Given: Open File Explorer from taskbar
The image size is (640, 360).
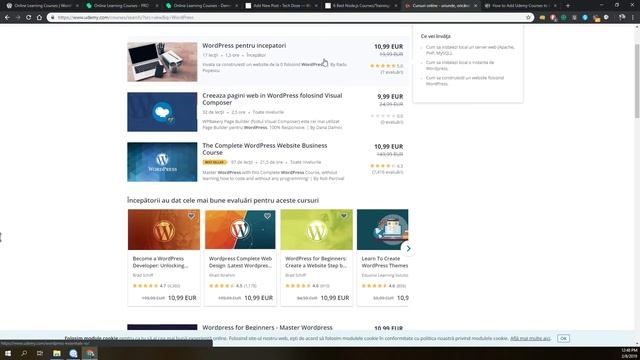Looking at the screenshot, I should coord(57,353).
